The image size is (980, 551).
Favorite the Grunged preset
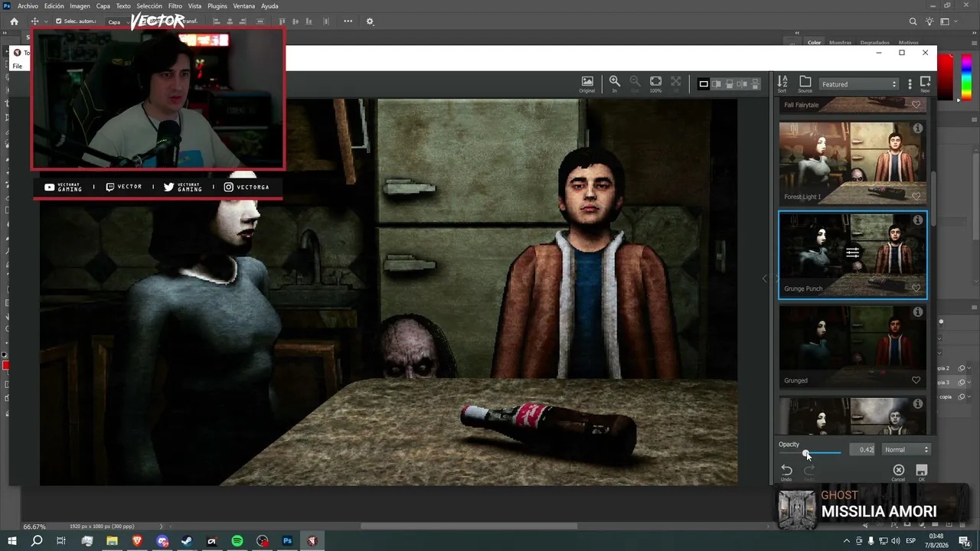tap(916, 380)
